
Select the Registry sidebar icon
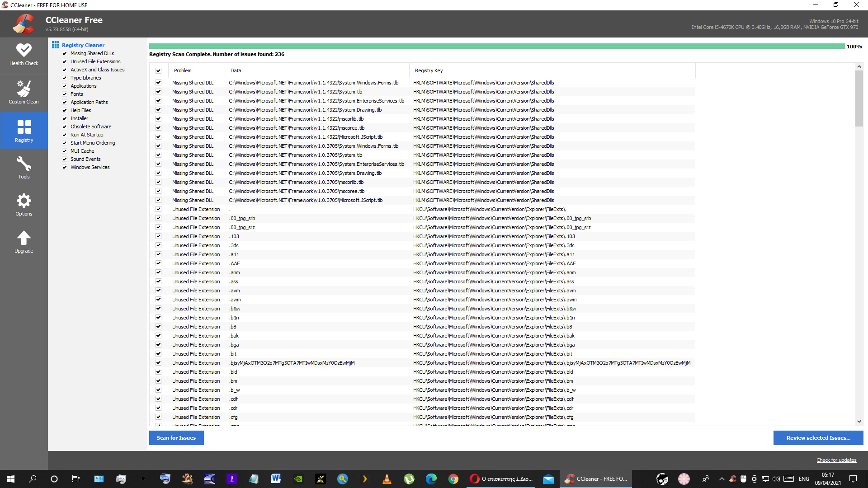click(24, 131)
